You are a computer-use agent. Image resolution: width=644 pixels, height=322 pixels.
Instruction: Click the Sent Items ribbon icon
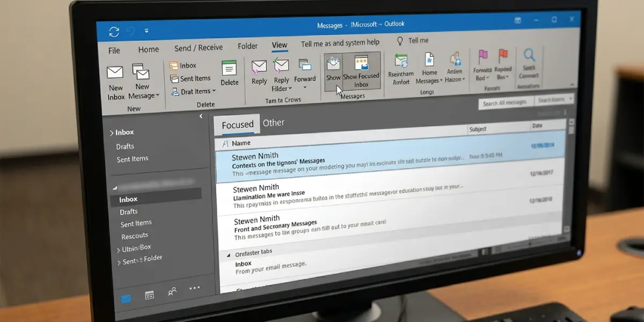(174, 79)
